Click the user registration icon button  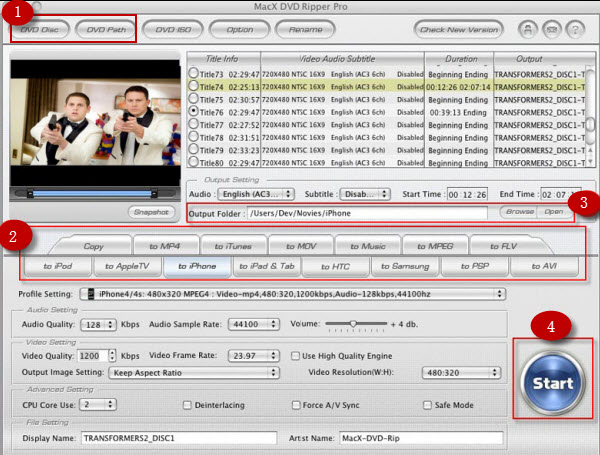tap(528, 29)
